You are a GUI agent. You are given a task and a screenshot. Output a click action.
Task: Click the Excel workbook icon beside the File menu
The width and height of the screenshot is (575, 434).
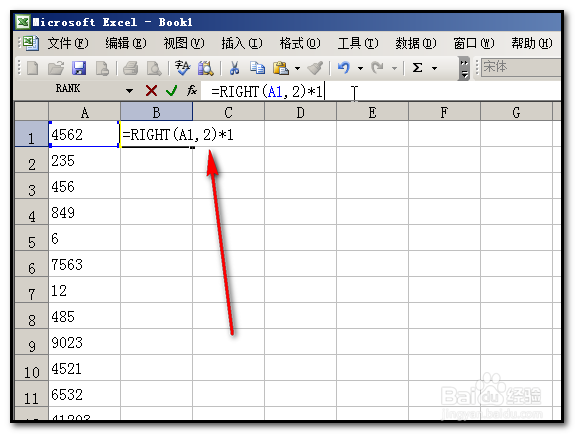[31, 43]
